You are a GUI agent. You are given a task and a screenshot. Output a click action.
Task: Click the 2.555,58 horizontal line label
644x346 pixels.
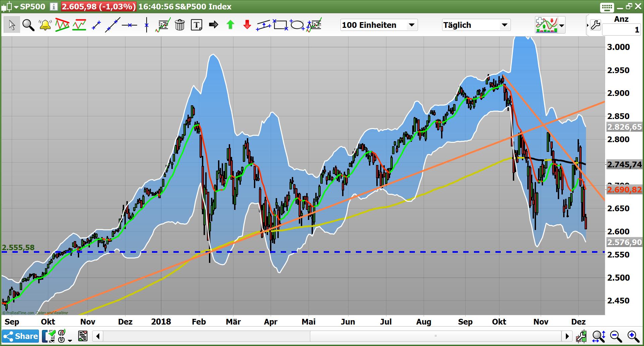(x=18, y=247)
